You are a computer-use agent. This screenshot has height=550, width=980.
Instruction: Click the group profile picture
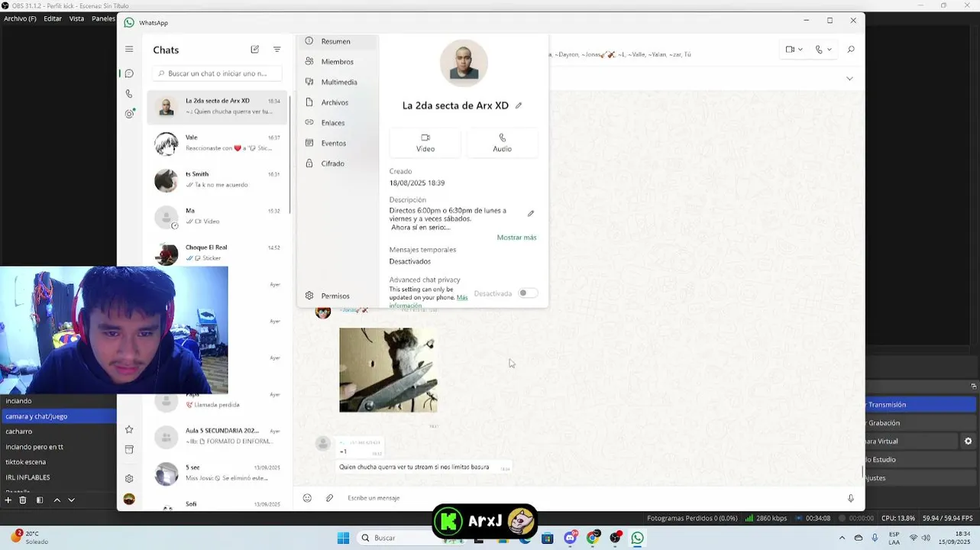point(464,63)
